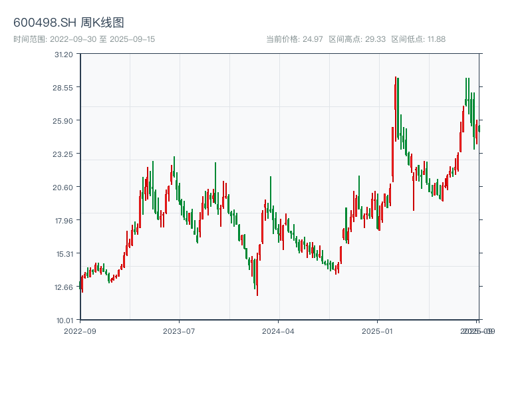
Task: Click the 12.66 y-axis label
Action: click(x=64, y=287)
